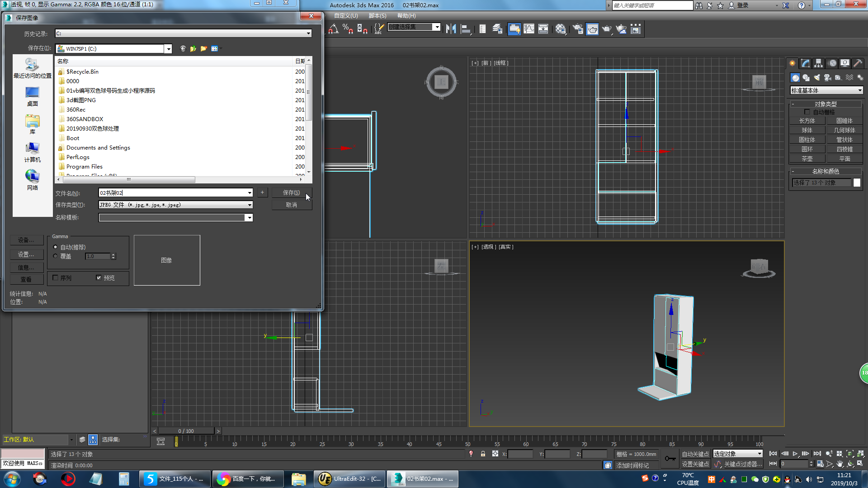The width and height of the screenshot is (868, 488).
Task: Click the 3ds Max taskbar button
Action: pos(423,479)
